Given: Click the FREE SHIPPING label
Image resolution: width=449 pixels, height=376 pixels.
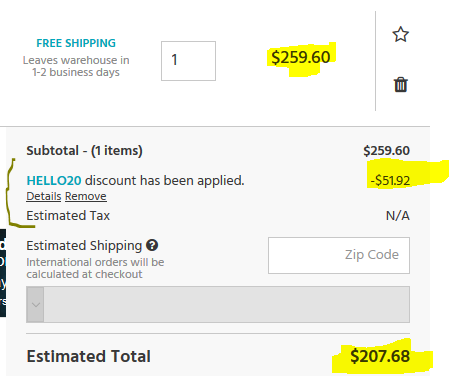Looking at the screenshot, I should click(x=76, y=43).
